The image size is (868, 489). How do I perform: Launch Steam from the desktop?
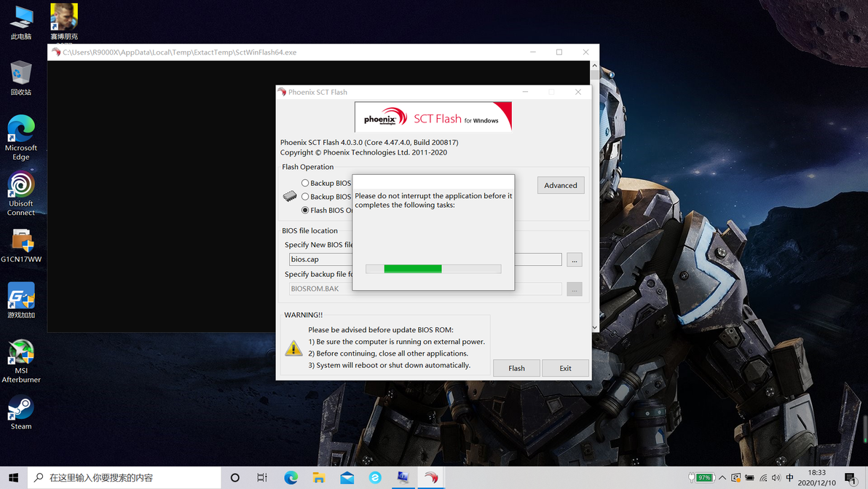click(x=21, y=412)
